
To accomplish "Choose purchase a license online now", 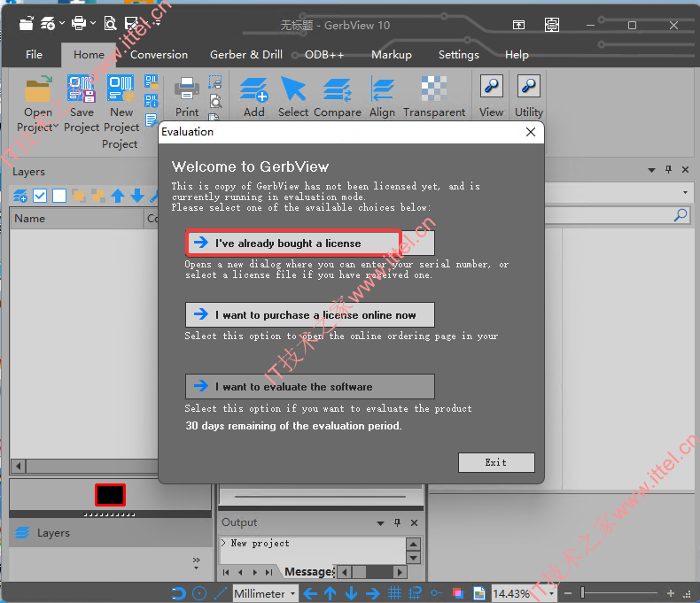I will tap(310, 315).
